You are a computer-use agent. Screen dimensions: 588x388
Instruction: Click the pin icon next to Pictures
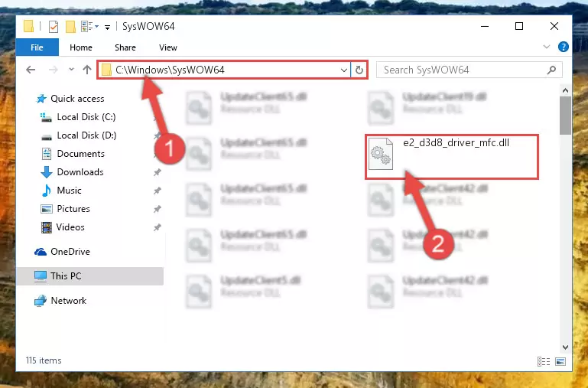157,209
